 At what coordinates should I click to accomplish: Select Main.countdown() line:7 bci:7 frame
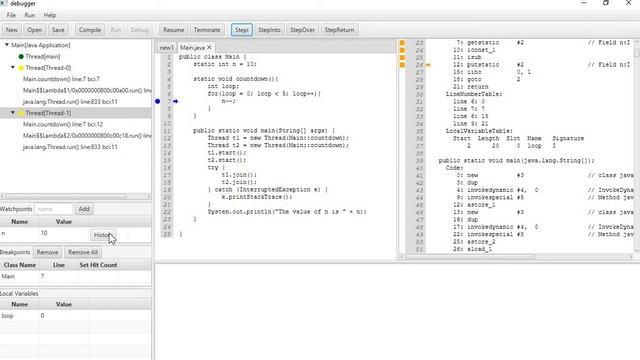tap(61, 79)
